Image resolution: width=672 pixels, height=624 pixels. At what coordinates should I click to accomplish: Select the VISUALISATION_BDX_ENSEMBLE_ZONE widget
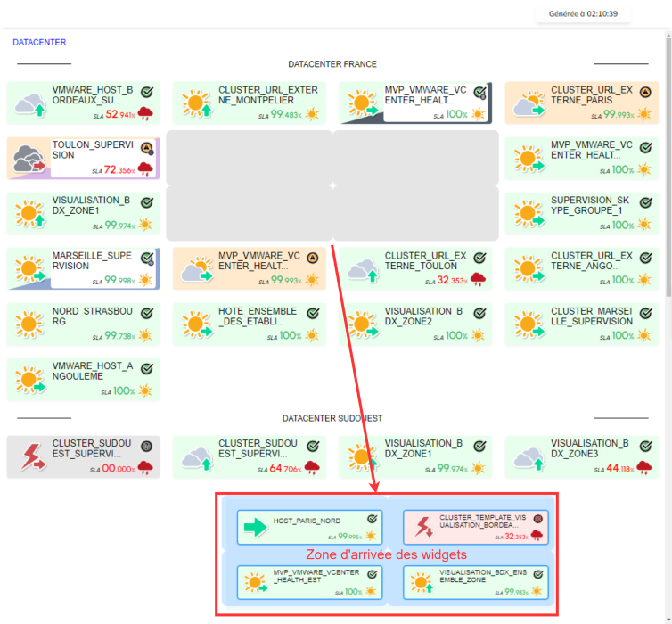point(475,582)
